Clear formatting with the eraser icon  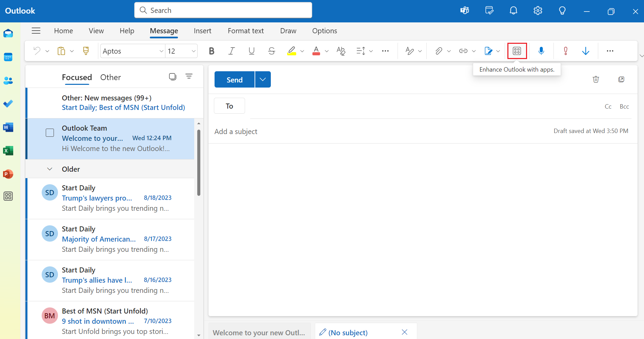tap(341, 51)
